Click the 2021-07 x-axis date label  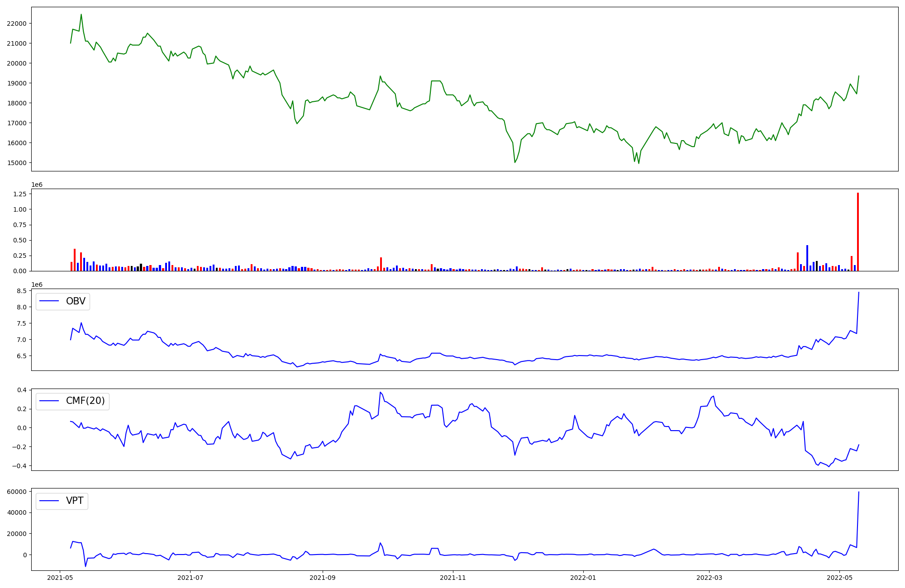(190, 578)
